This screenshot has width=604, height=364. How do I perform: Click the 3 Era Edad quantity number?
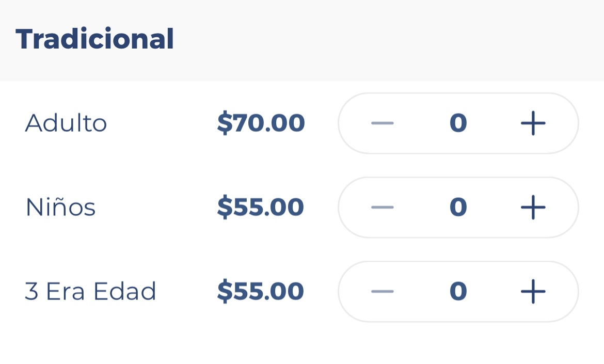pyautogui.click(x=458, y=292)
